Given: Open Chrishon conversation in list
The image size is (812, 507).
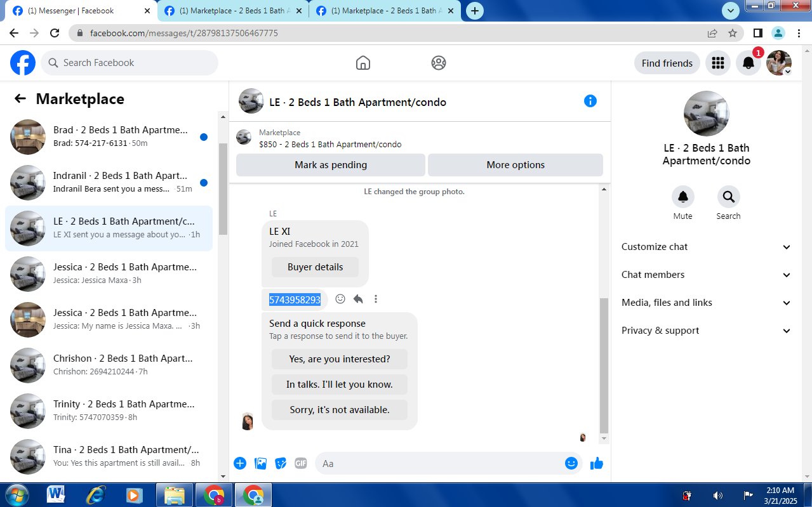Looking at the screenshot, I should coord(109,365).
